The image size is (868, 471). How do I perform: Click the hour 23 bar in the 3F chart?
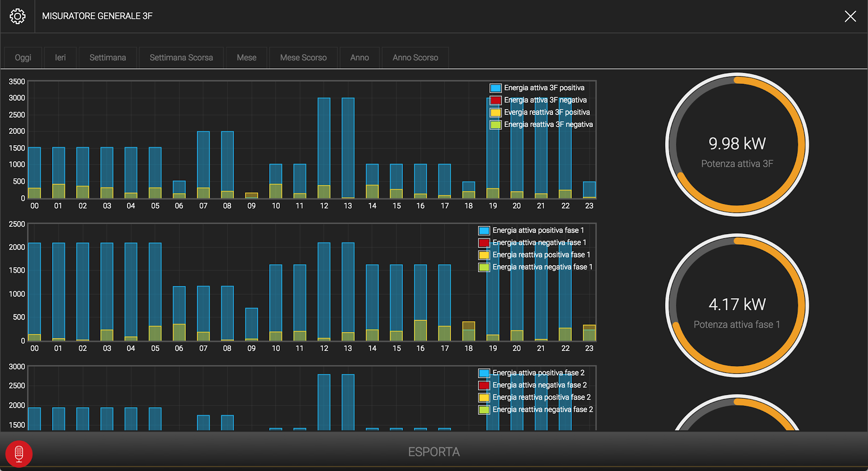pyautogui.click(x=589, y=190)
